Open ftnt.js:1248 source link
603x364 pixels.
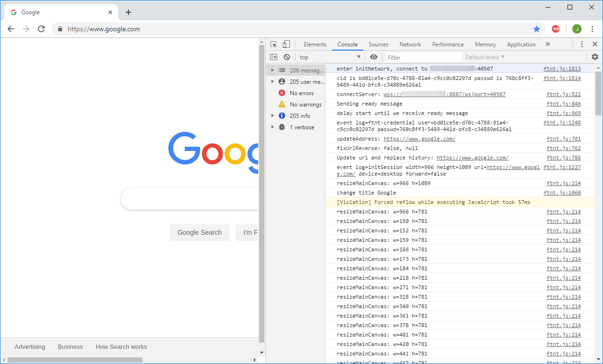tap(562, 123)
